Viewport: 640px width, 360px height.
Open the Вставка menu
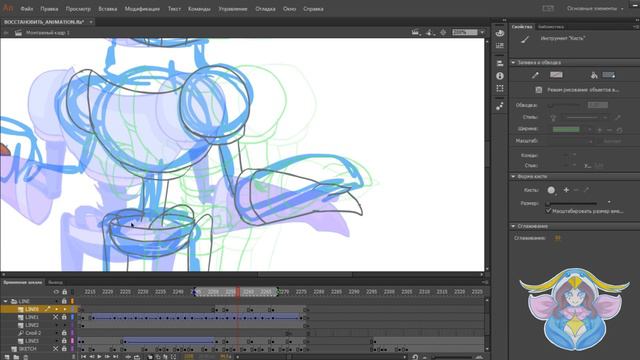108,9
